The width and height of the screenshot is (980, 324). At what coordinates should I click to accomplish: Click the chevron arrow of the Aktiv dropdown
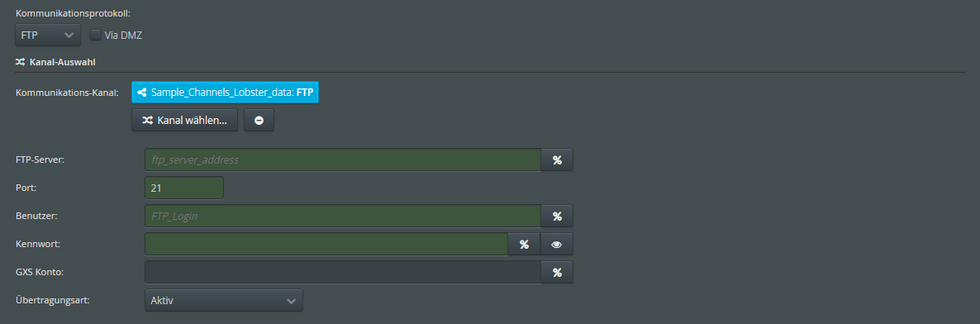click(x=291, y=301)
